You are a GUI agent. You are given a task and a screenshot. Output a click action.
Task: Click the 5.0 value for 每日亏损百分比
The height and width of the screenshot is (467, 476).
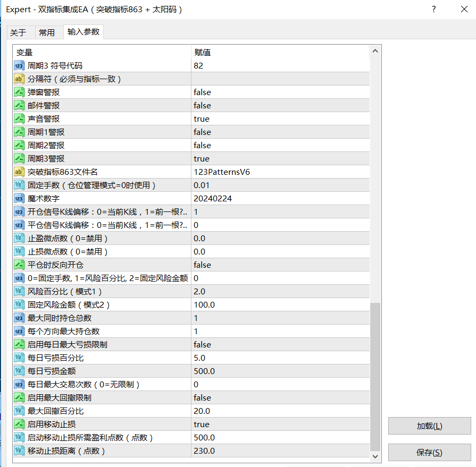click(199, 358)
